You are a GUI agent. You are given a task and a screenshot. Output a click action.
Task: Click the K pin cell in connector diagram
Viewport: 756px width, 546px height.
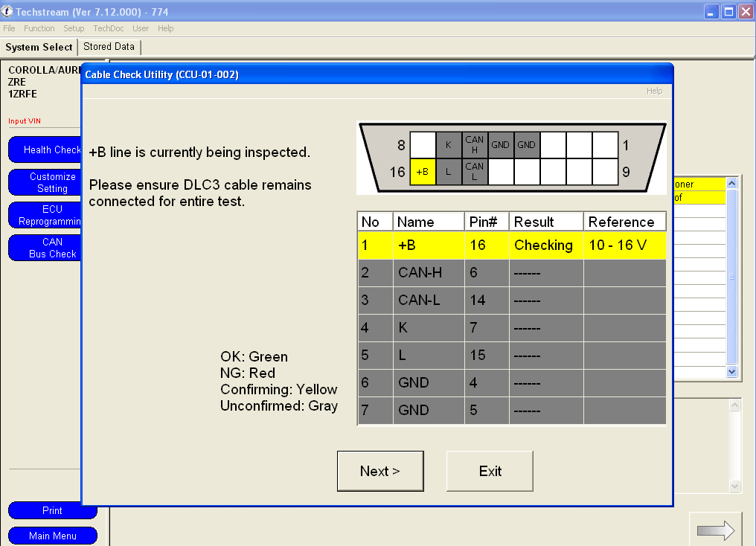click(x=449, y=144)
